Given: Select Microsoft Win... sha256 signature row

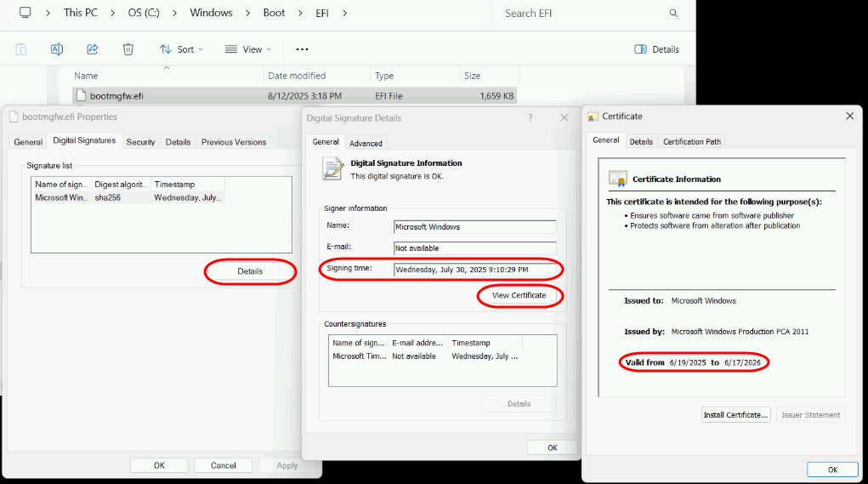Looking at the screenshot, I should (x=128, y=197).
